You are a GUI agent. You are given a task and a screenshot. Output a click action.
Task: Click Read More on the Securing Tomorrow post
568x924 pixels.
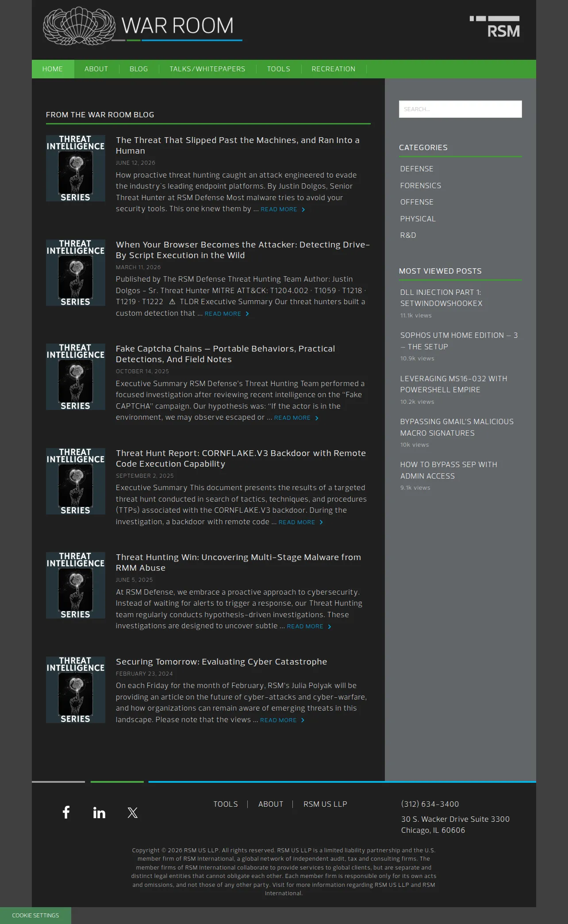(282, 720)
